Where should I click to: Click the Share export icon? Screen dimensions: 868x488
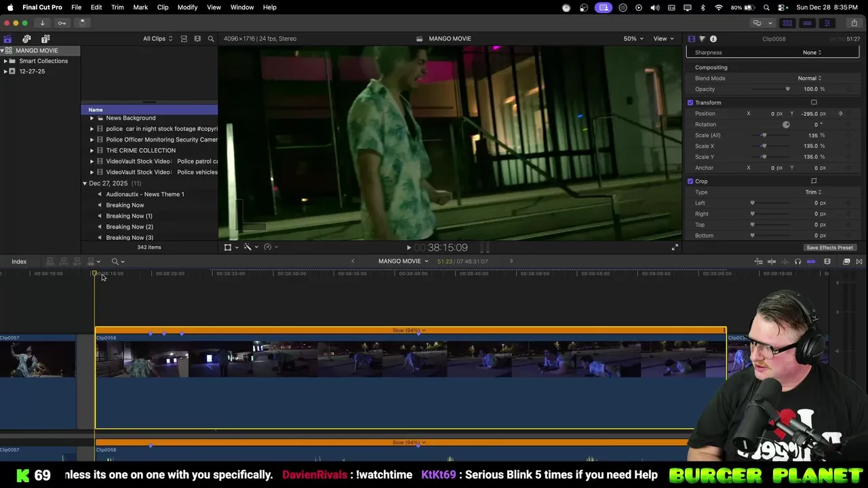tap(854, 23)
